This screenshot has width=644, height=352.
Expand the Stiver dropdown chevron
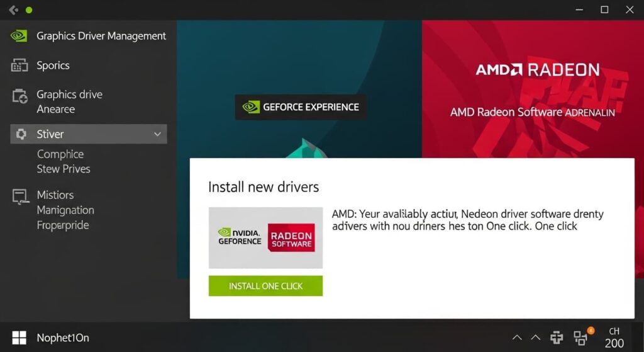click(x=157, y=134)
